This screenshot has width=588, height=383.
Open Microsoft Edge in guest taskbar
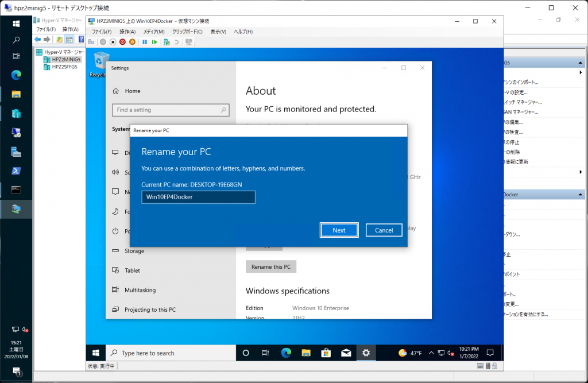286,353
